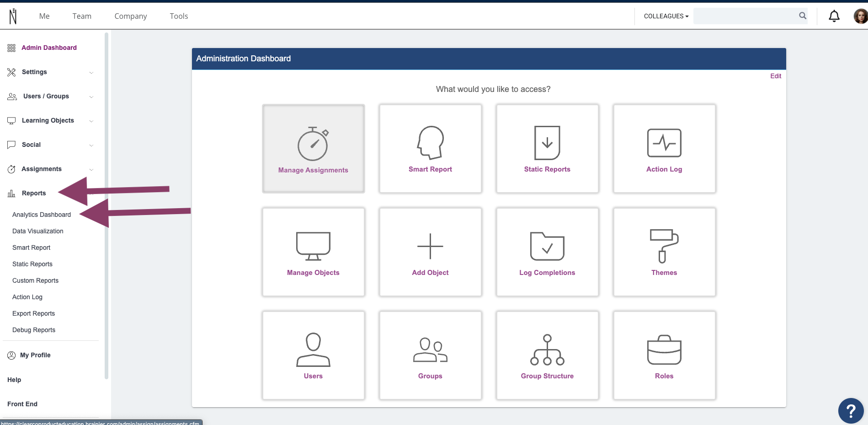Click the Admin Dashboard sidebar label
Viewport: 868px width, 425px height.
tap(49, 48)
